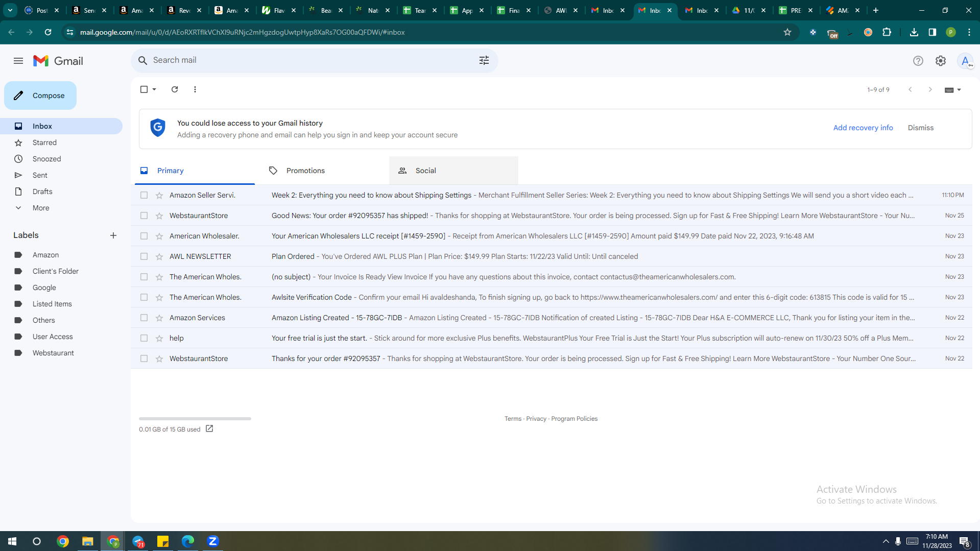Open input tools keyboard dropdown
980x551 pixels.
pos(953,90)
